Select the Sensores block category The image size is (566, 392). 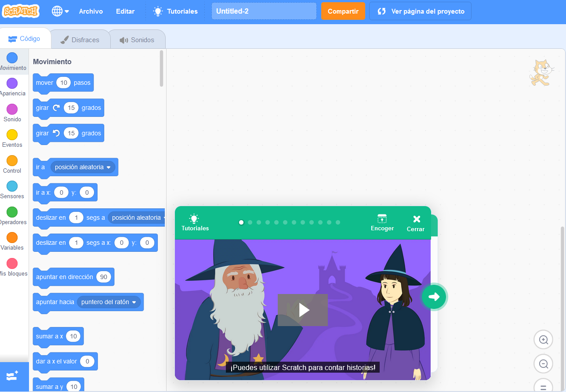tap(13, 189)
